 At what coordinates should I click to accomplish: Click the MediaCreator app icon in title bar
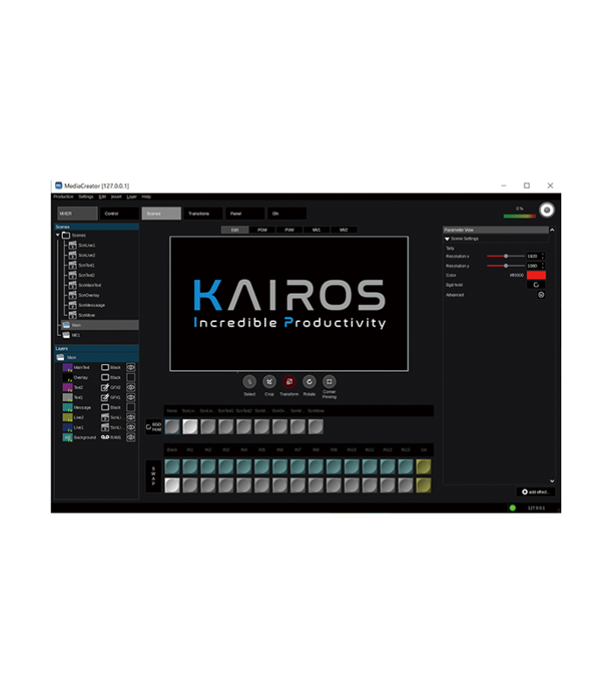click(x=59, y=185)
